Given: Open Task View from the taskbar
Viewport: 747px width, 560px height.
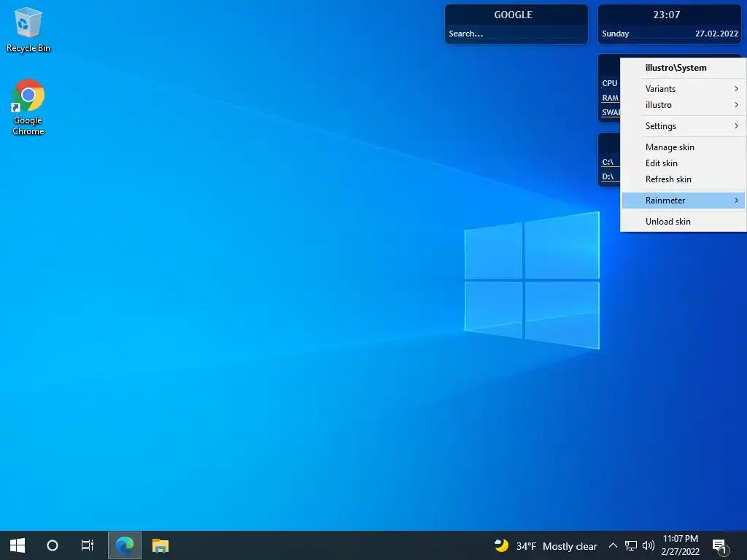Looking at the screenshot, I should [x=88, y=545].
